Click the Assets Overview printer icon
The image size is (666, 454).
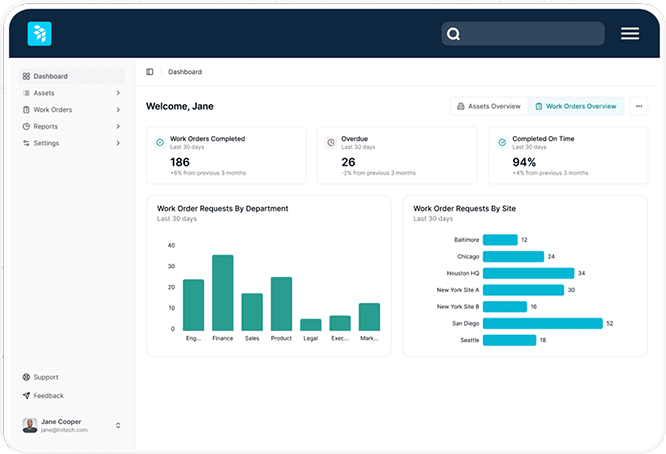click(x=460, y=106)
